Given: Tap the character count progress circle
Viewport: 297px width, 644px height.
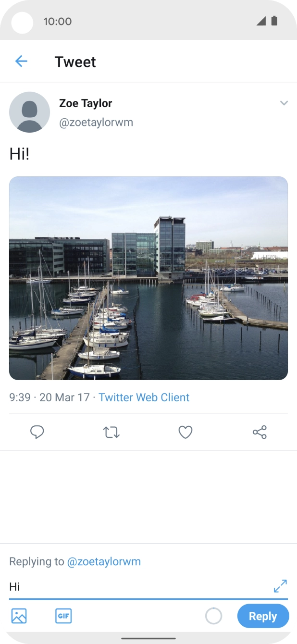Looking at the screenshot, I should pyautogui.click(x=213, y=616).
